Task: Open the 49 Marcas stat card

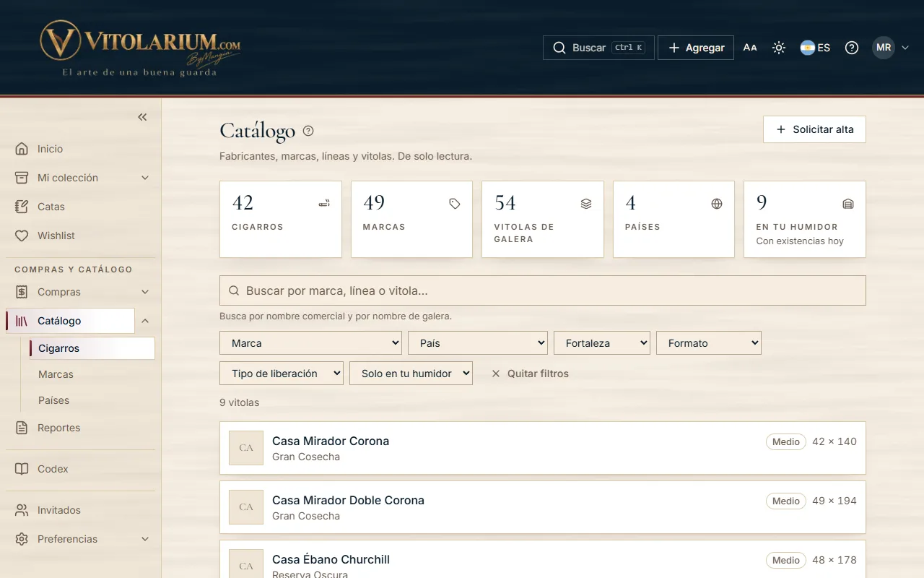Action: [411, 219]
